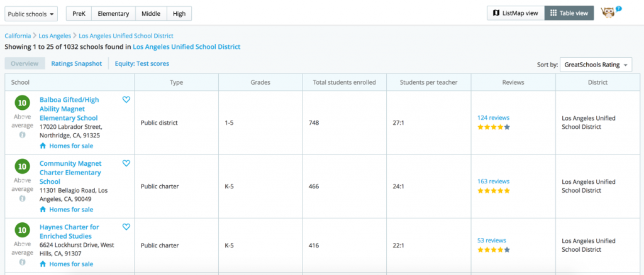Image resolution: width=644 pixels, height=275 pixels.
Task: Click the rating 10 badge for Haynes Charter
Action: [x=22, y=230]
